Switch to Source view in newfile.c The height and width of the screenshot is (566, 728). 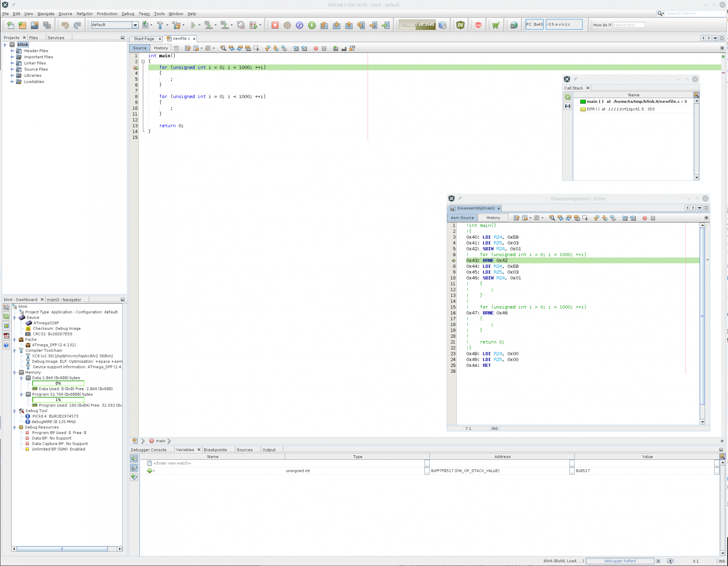tap(140, 48)
